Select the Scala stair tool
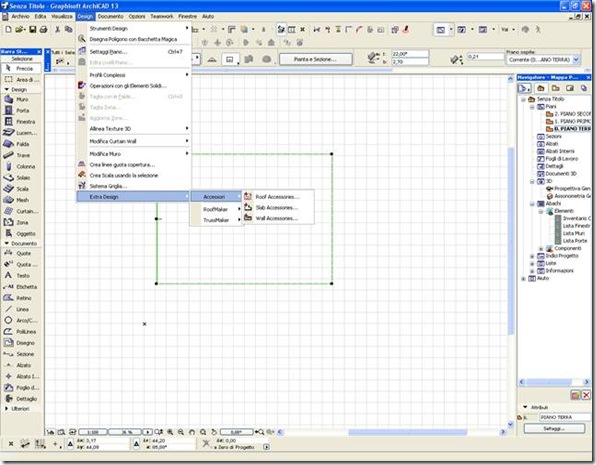The image size is (596, 465). coord(21,189)
